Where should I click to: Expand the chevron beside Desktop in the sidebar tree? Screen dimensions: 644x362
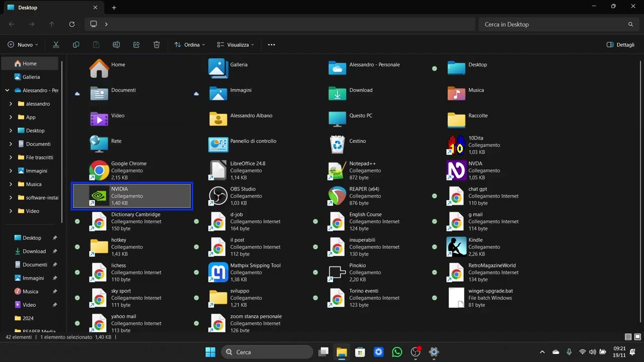[11, 131]
